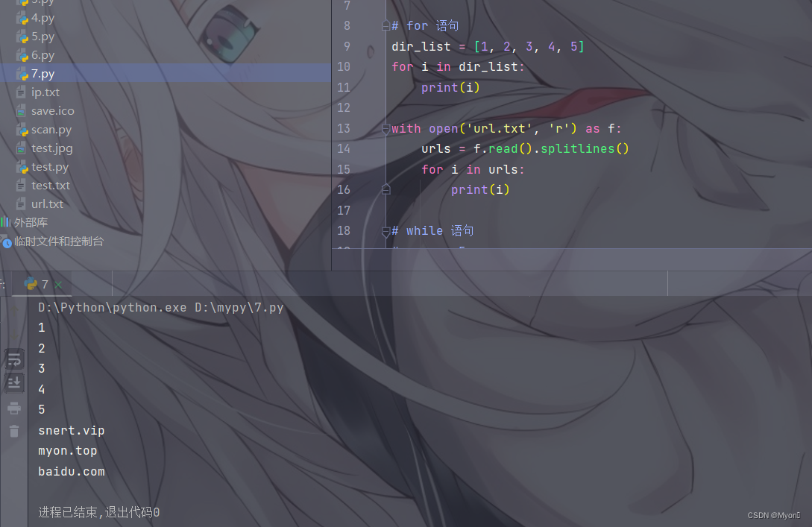Viewport: 812px width, 527px height.
Task: Click the 'for i in dir_list:' code line
Action: tap(458, 67)
